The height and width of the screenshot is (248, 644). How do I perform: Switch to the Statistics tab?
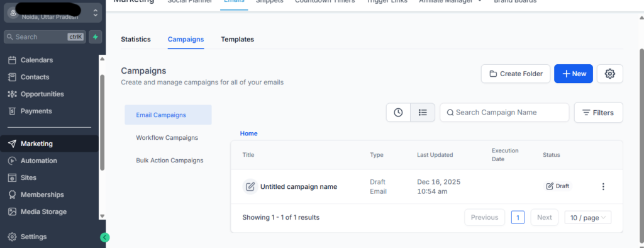click(136, 40)
